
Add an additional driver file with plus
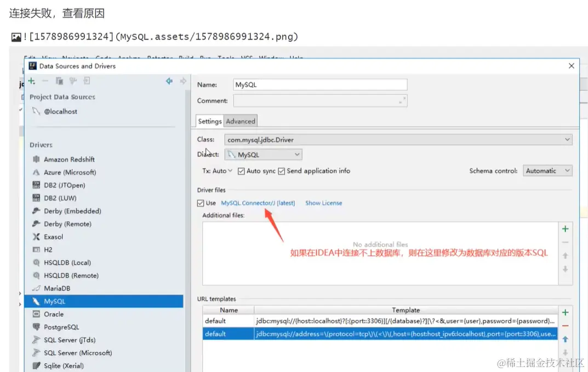click(x=565, y=229)
